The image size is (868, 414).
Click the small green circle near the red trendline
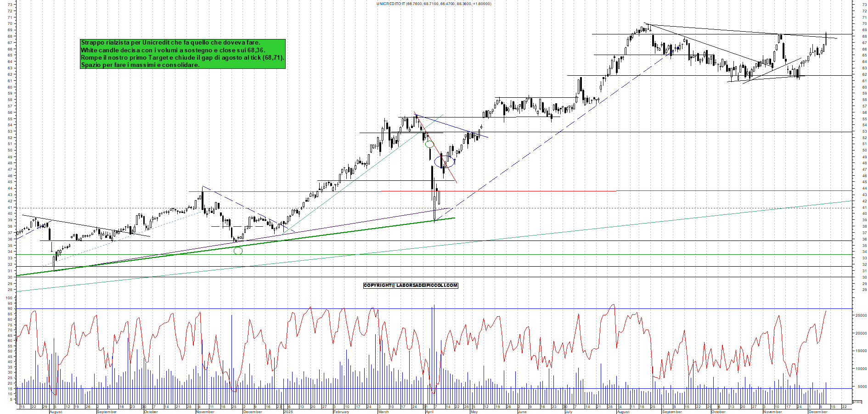429,144
